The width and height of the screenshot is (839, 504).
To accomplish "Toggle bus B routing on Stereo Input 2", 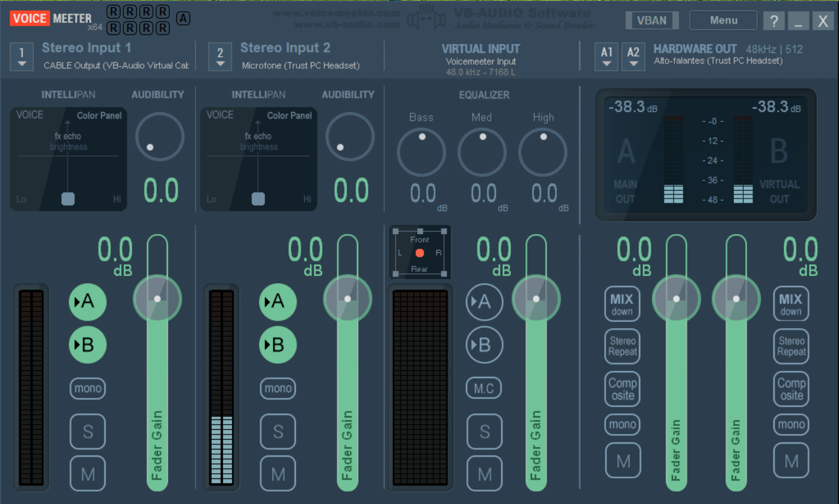I will tap(277, 345).
